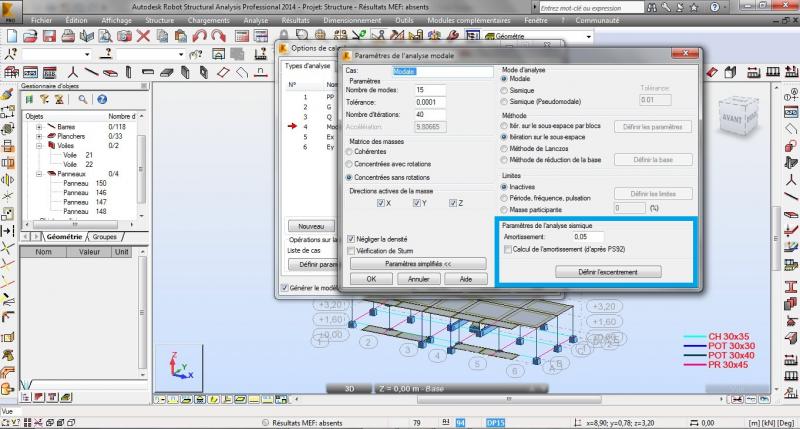Click the Aide button
The height and width of the screenshot is (429, 800).
click(x=466, y=279)
